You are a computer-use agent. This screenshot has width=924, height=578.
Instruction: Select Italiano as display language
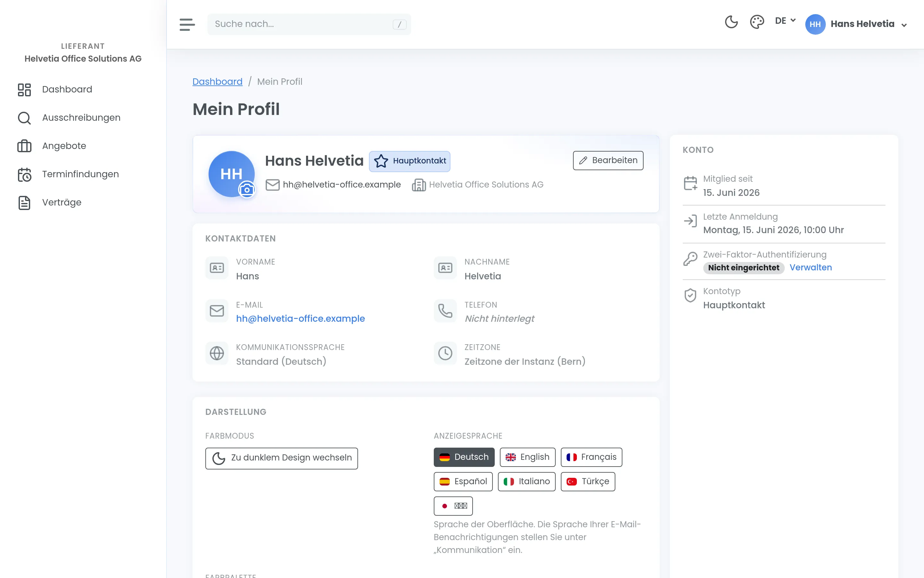(526, 482)
